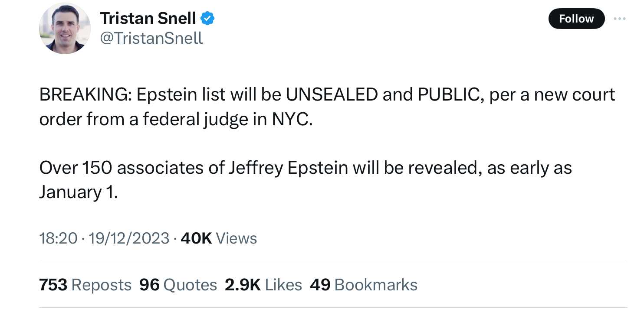Image resolution: width=644 pixels, height=309 pixels.
Task: Click the text January 1. in tweet
Action: (x=79, y=192)
